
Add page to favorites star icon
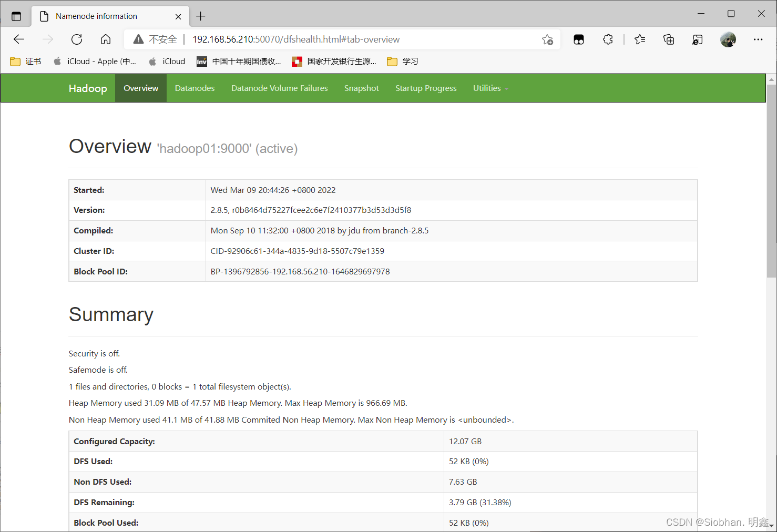tap(547, 39)
